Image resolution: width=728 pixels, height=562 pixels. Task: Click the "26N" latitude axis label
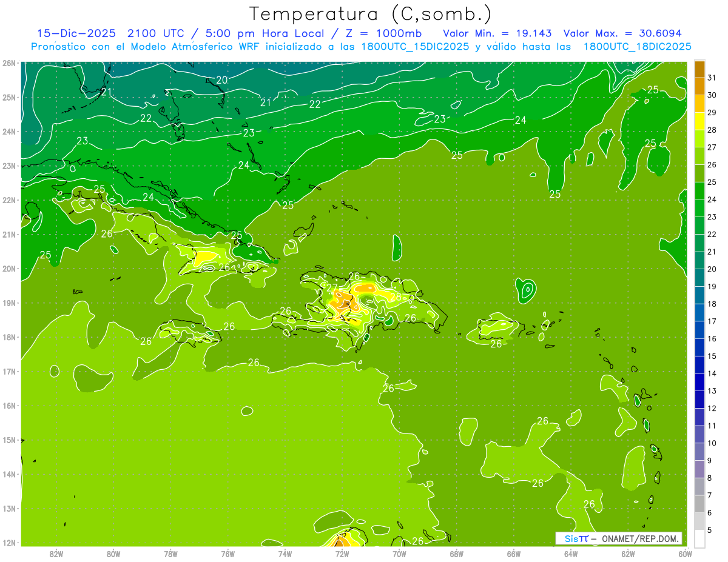[x=8, y=63]
